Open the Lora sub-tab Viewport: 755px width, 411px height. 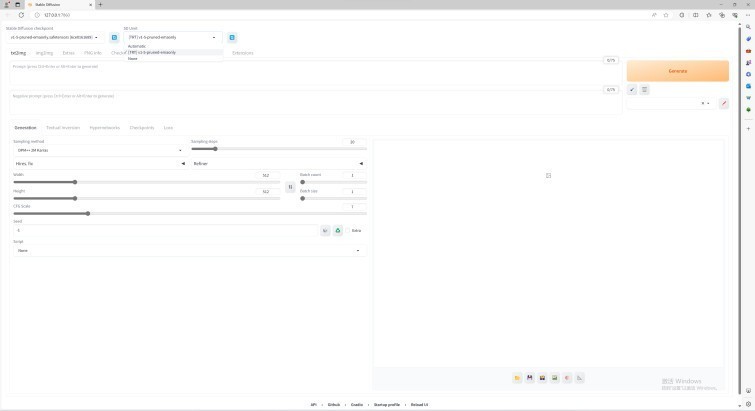pos(168,128)
